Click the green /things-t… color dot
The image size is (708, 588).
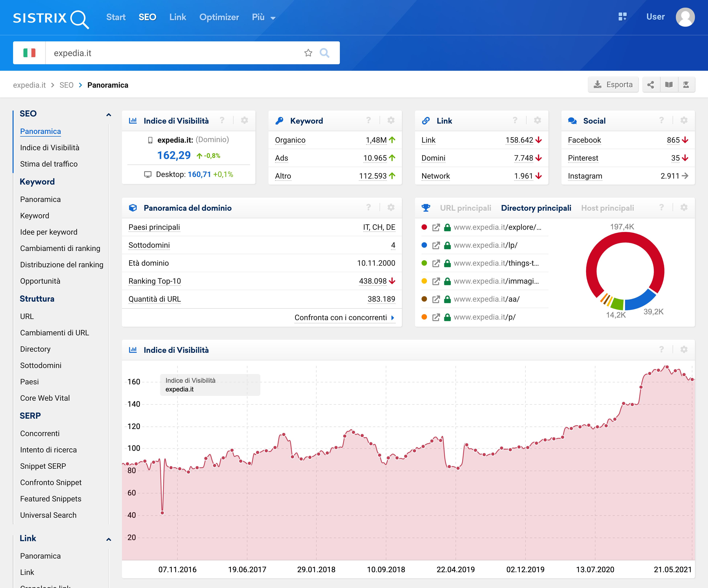[x=424, y=263]
